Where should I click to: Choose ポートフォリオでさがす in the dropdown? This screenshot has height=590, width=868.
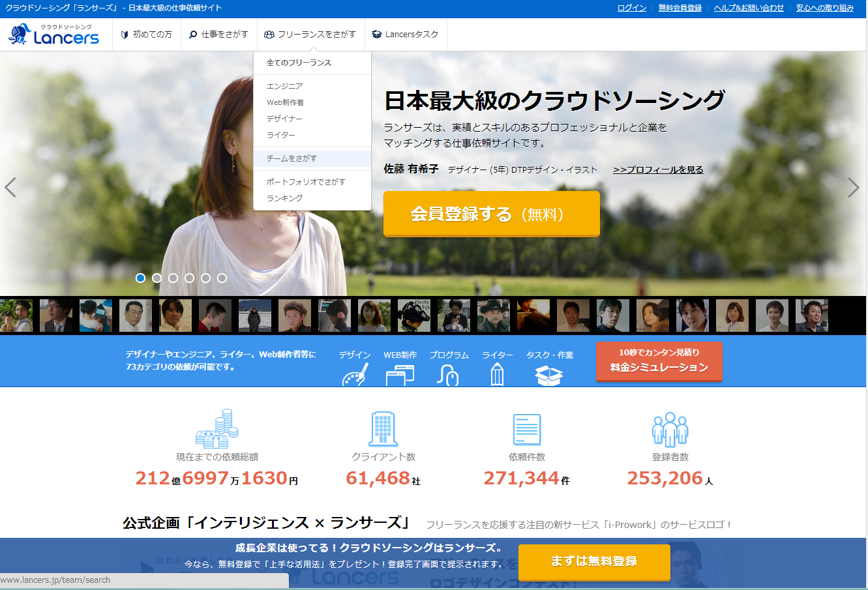312,182
